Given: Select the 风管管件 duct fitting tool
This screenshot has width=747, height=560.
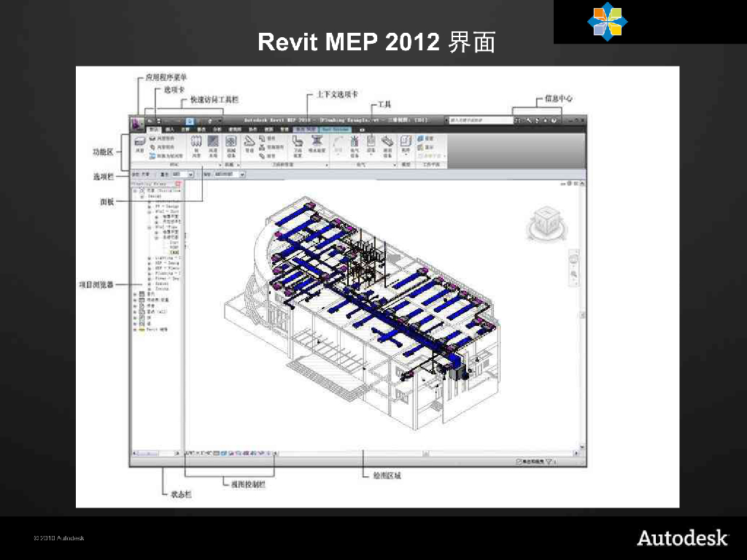Looking at the screenshot, I should 162,138.
